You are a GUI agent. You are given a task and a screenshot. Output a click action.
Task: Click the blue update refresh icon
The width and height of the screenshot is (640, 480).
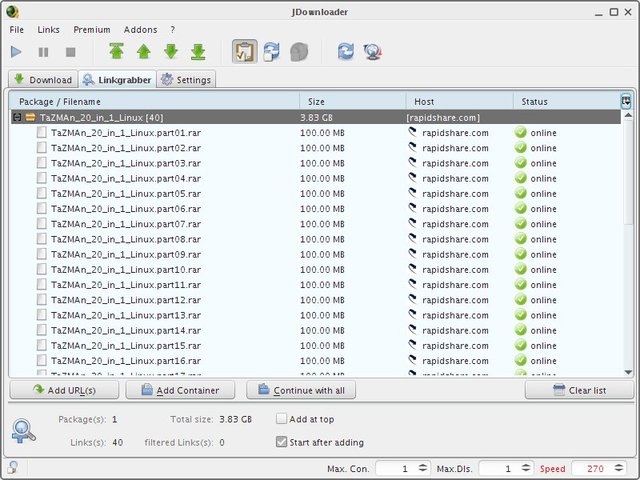[x=346, y=52]
